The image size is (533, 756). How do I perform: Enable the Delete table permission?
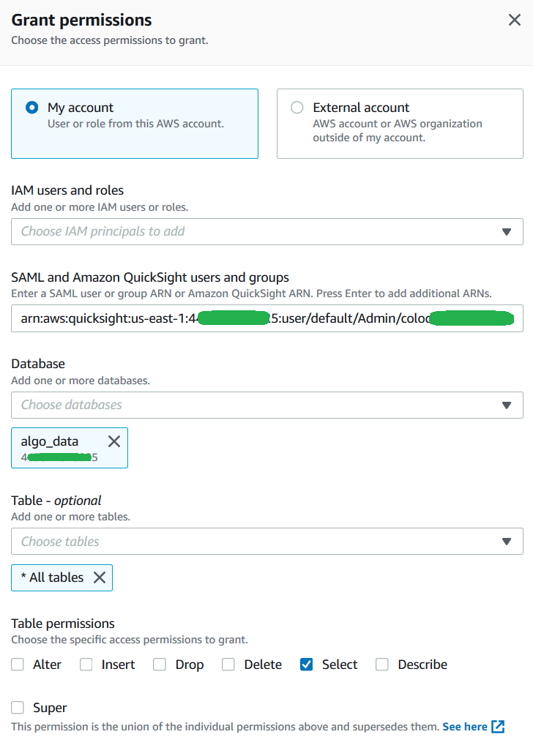[x=228, y=665]
